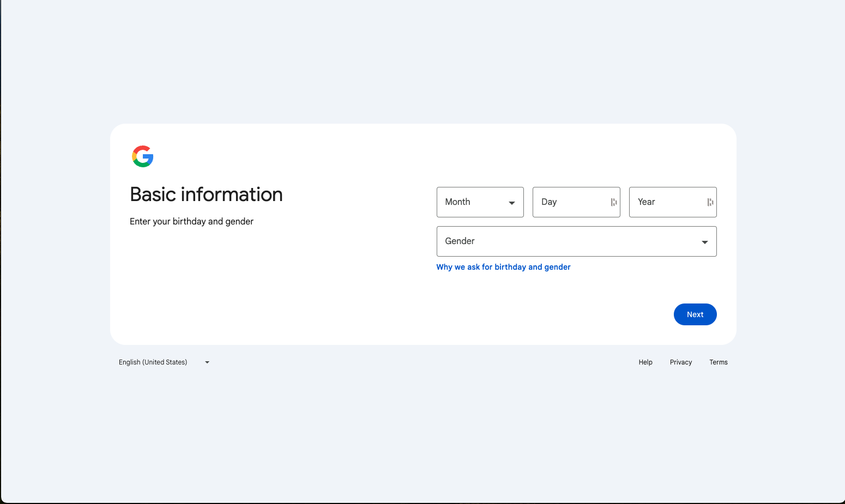Open the English (United States) language menu
Viewport: 845px width, 504px height.
(x=153, y=362)
